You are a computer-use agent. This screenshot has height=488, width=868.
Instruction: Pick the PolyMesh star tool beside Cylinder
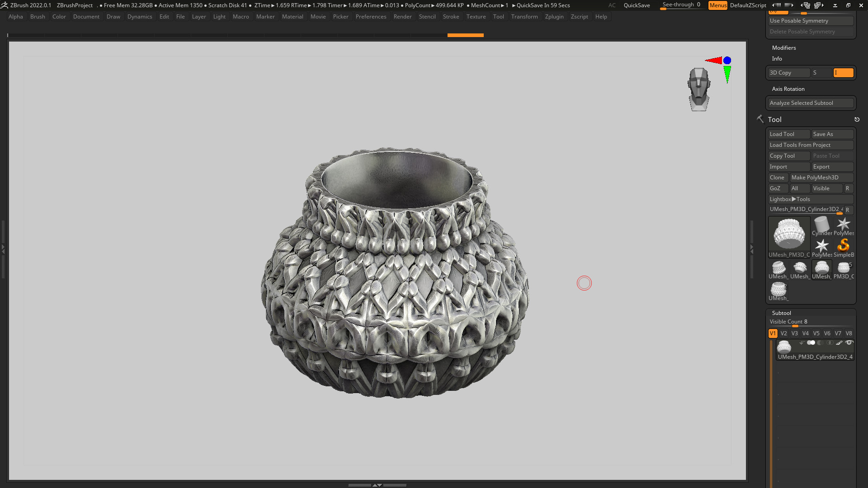click(x=844, y=226)
